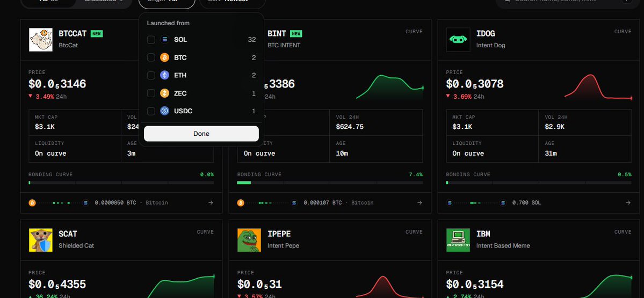Image resolution: width=644 pixels, height=298 pixels.
Task: Click the first Solana icon in IDOG route row
Action: click(450, 203)
